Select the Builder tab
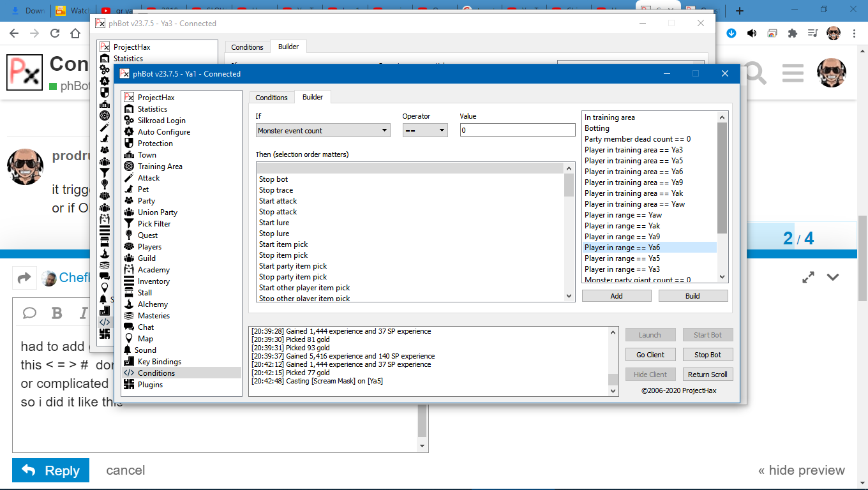Viewport: 868px width, 490px height. click(313, 97)
